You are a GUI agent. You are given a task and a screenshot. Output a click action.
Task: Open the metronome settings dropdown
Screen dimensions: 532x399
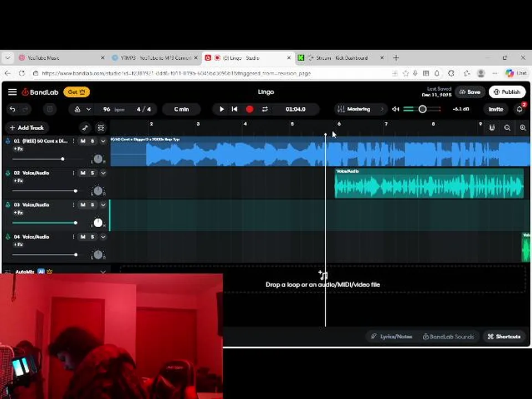click(89, 109)
